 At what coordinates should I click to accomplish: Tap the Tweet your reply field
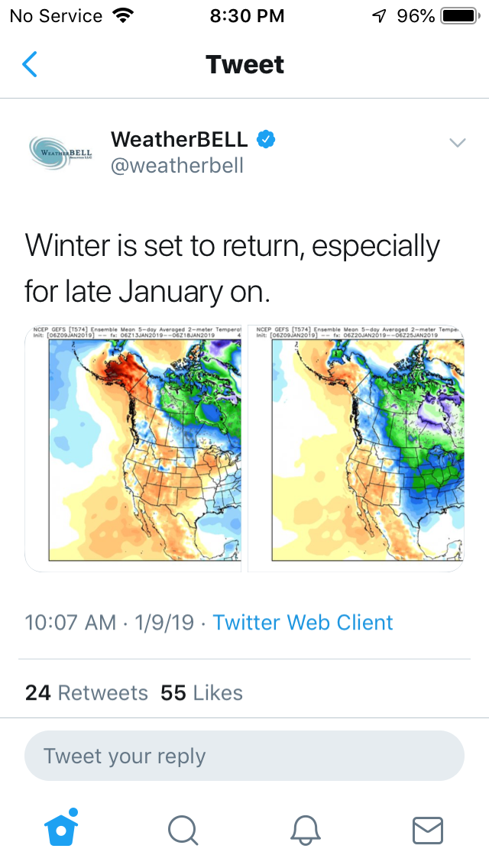click(x=244, y=756)
